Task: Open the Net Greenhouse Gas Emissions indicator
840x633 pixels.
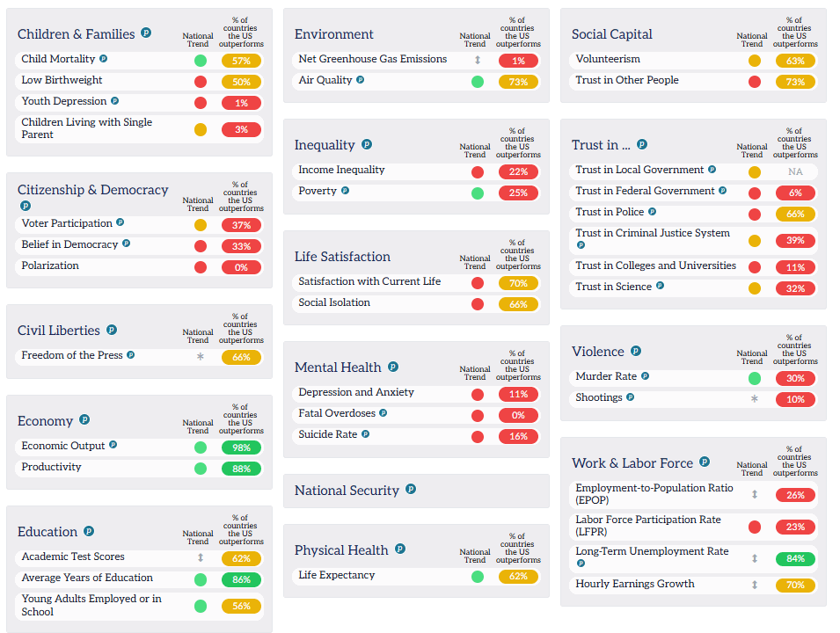Action: click(x=372, y=59)
